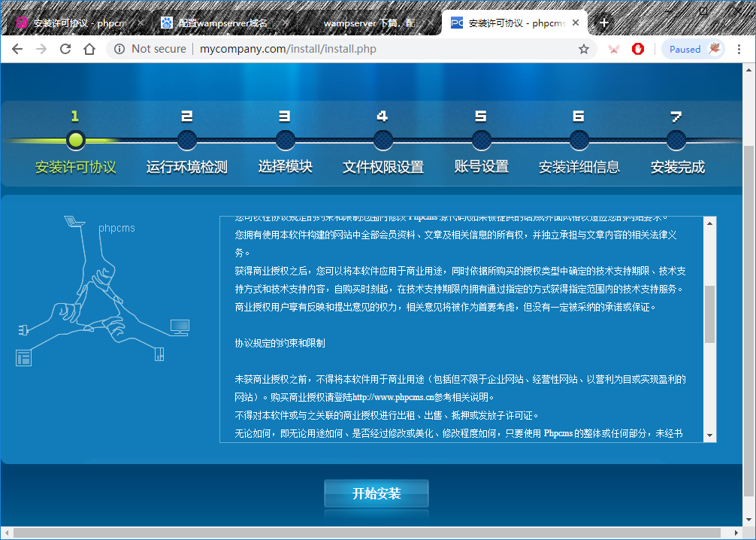This screenshot has height=540, width=756.
Task: Click the Paused profile button
Action: (x=694, y=49)
